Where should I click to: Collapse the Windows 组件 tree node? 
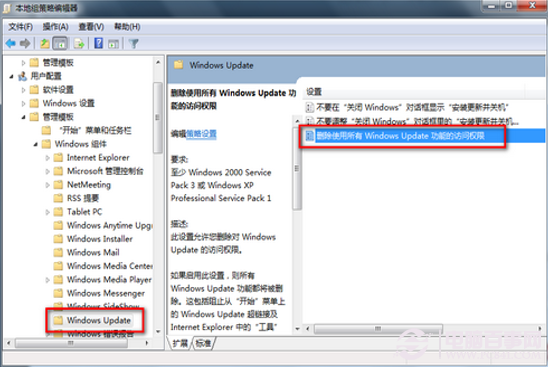(36, 144)
